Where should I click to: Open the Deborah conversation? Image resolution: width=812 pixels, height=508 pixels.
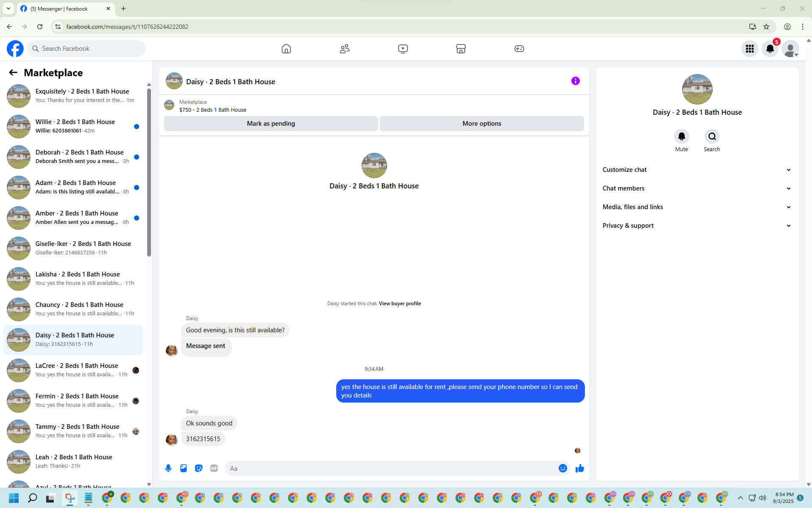(73, 157)
